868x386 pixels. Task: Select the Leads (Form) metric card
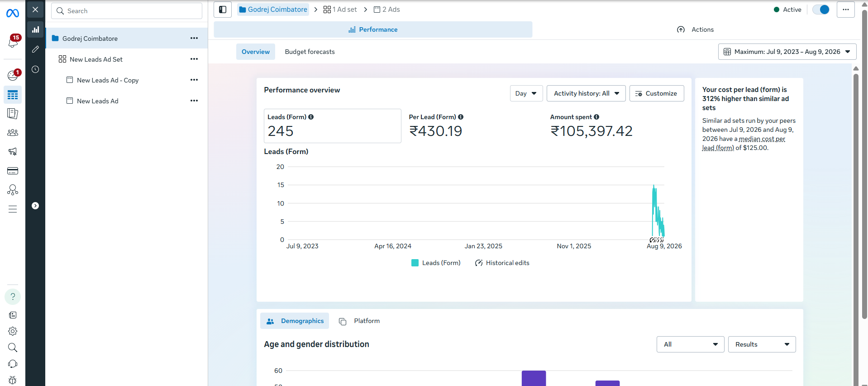click(333, 126)
